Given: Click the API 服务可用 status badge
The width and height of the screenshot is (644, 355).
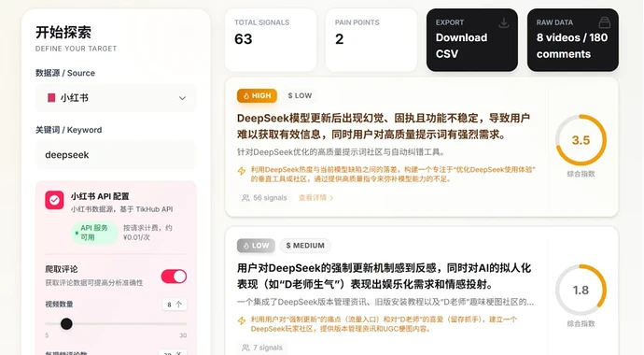Looking at the screenshot, I should pos(94,233).
